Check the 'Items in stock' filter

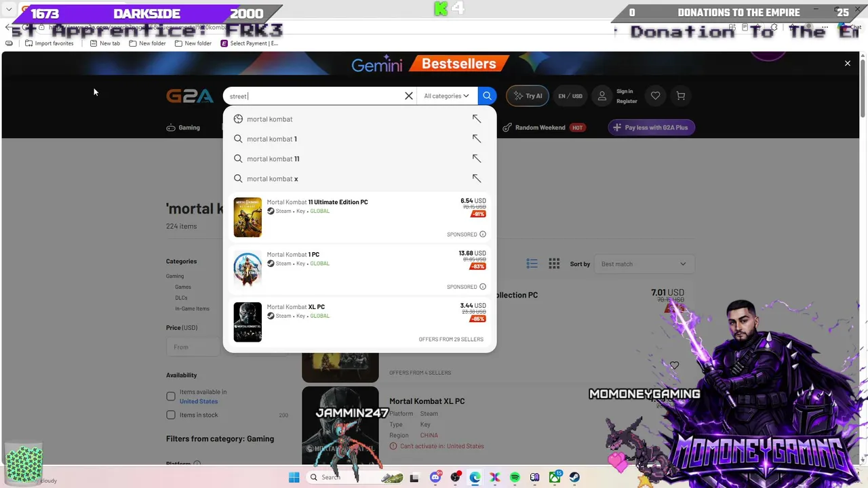[171, 415]
